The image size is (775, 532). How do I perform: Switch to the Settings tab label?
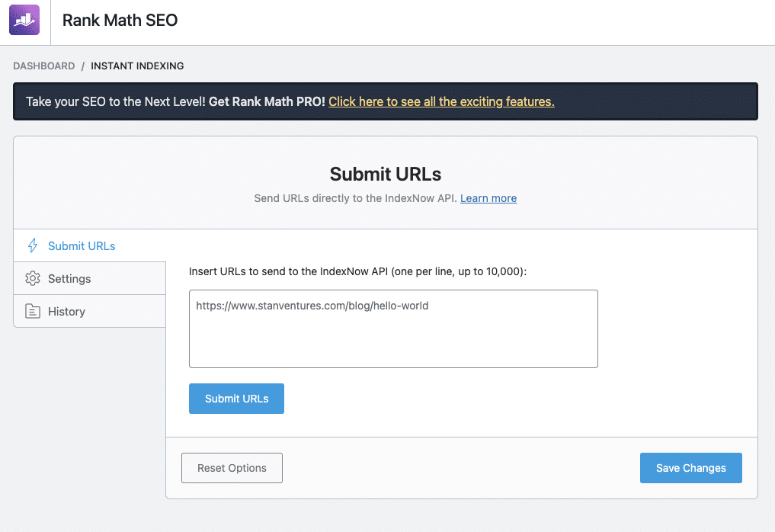69,278
